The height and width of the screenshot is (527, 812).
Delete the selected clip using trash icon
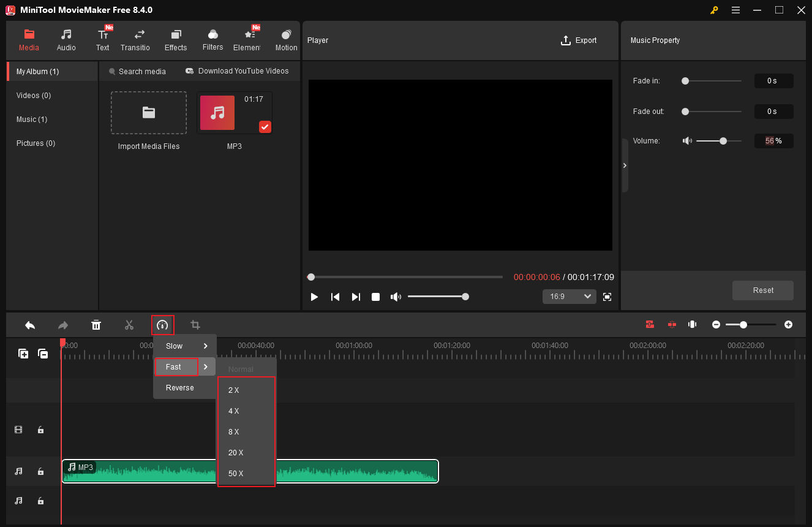96,325
